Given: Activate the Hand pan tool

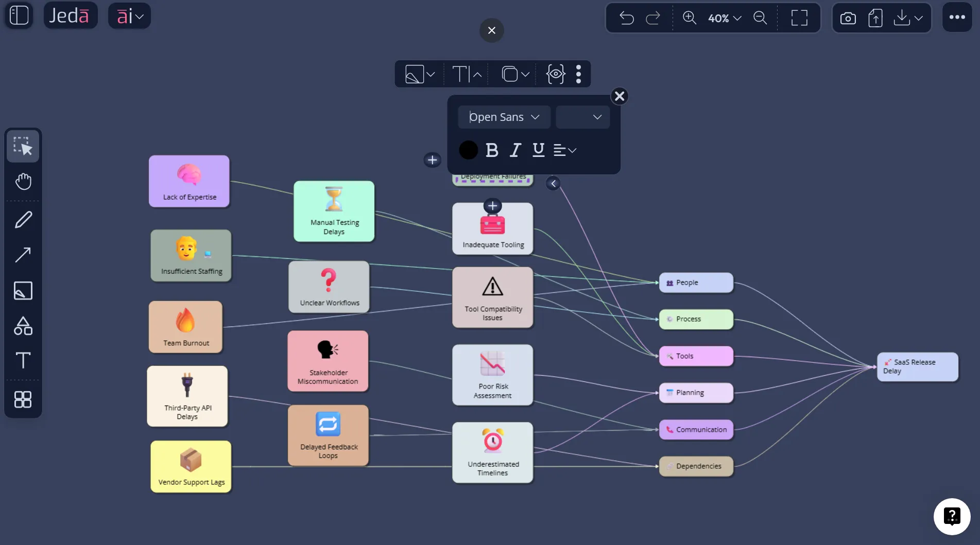Looking at the screenshot, I should (x=23, y=181).
